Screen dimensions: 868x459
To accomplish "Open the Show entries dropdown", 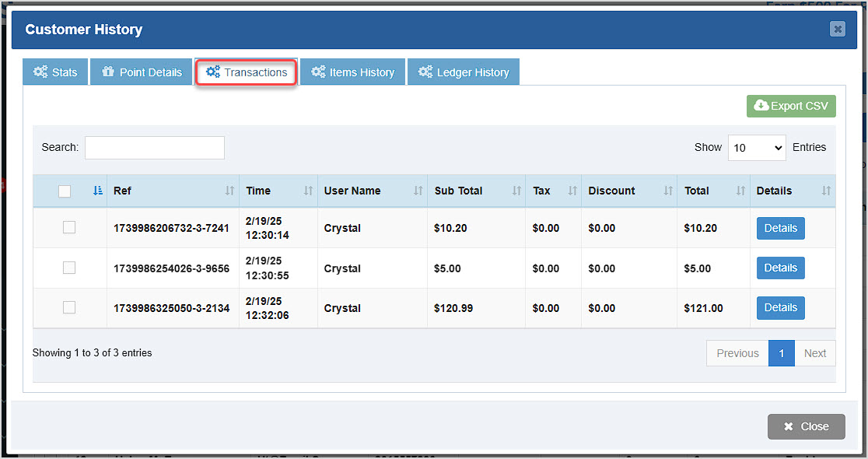I will (756, 147).
